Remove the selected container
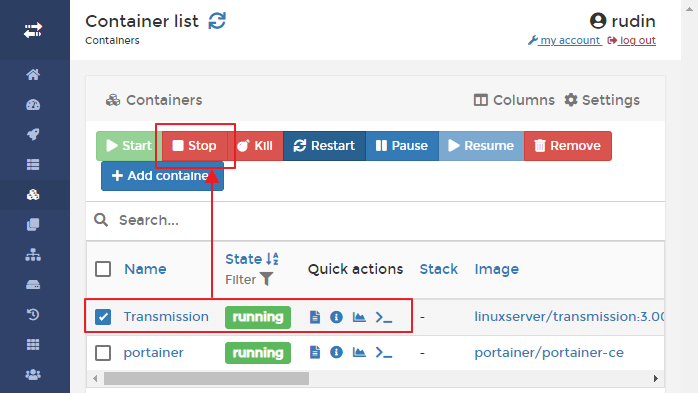This screenshot has width=698, height=393. (x=568, y=146)
